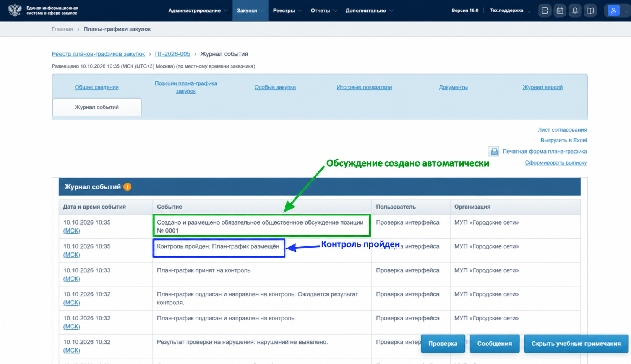Open the user profile icon

613,11
